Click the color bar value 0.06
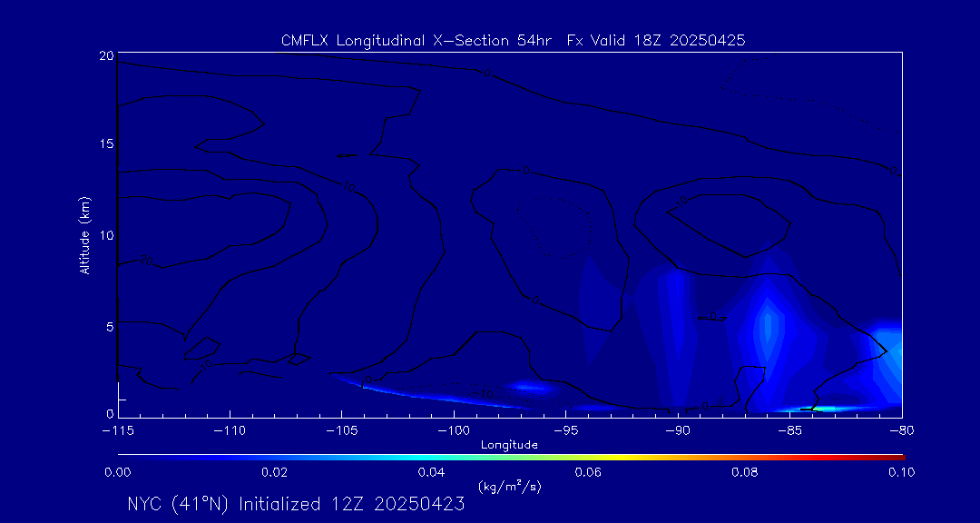The height and width of the screenshot is (523, 980). (588, 472)
